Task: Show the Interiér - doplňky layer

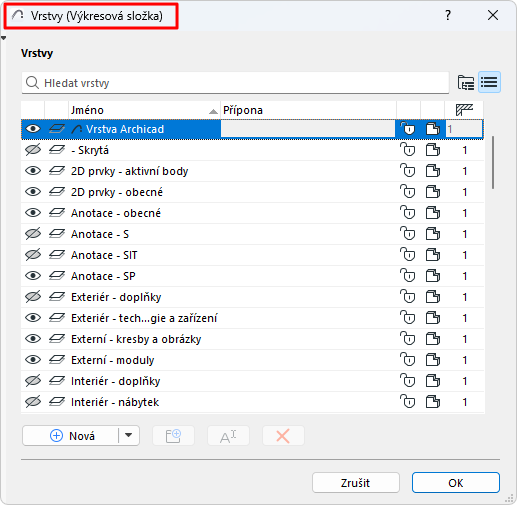Action: click(x=33, y=381)
